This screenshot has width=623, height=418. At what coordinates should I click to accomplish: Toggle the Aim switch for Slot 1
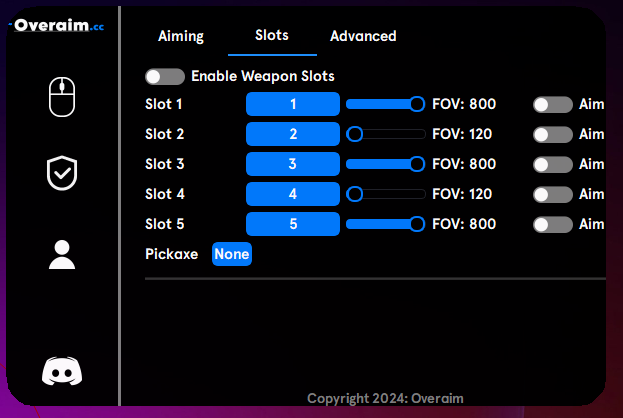point(553,105)
